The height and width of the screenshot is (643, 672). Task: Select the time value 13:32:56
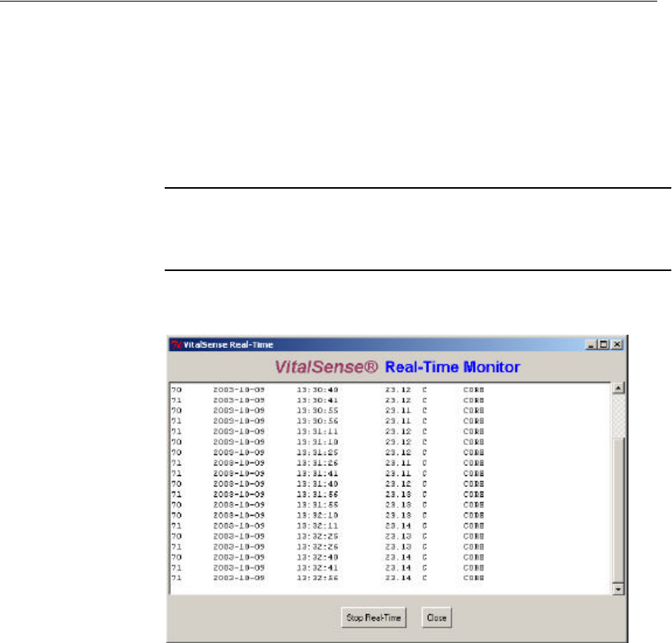317,578
